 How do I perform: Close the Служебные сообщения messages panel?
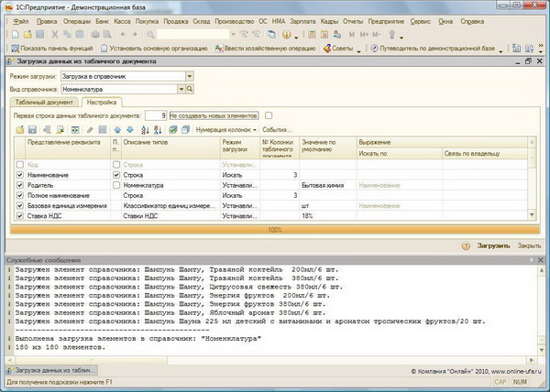coord(541,260)
